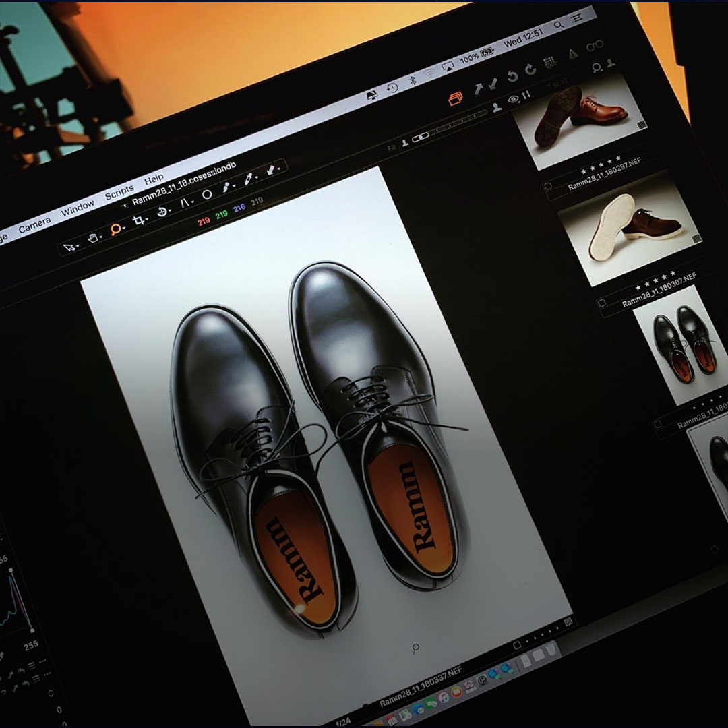Click the star rating above Ramm28_11_180307.NEF

656,281
